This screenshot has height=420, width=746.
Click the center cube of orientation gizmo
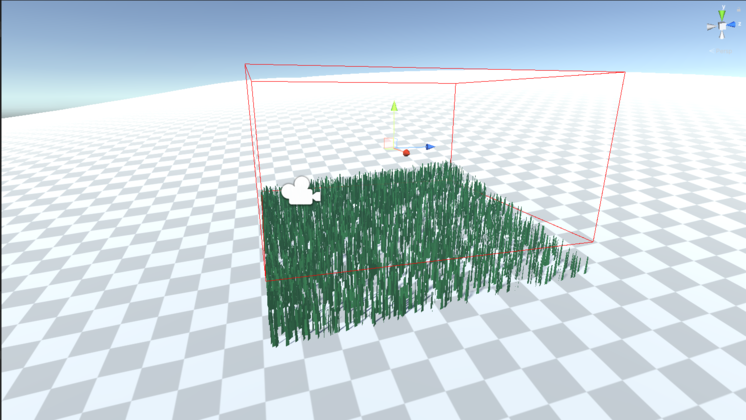tap(721, 26)
